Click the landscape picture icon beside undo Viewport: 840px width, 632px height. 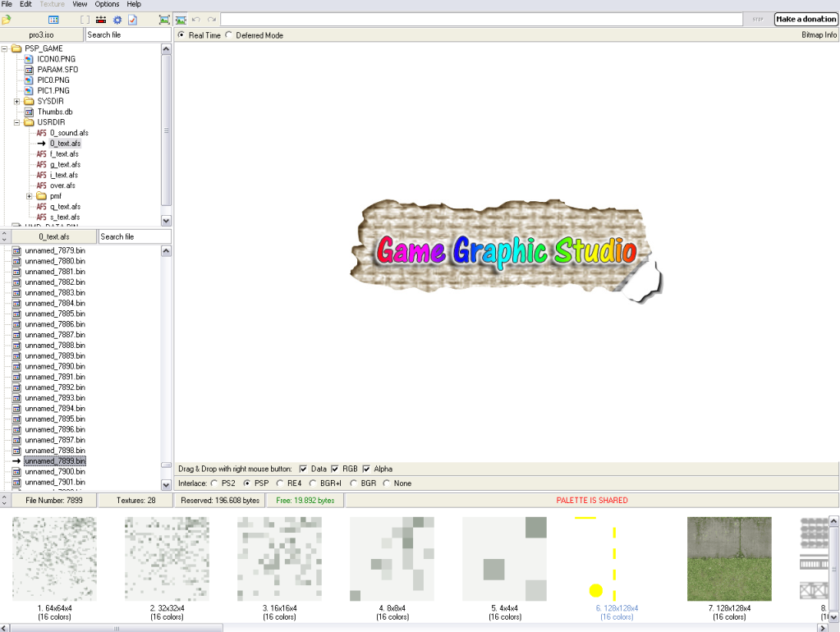pyautogui.click(x=181, y=20)
